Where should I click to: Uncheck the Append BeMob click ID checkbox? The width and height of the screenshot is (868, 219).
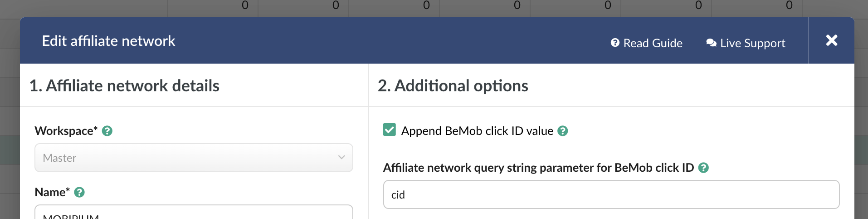390,130
